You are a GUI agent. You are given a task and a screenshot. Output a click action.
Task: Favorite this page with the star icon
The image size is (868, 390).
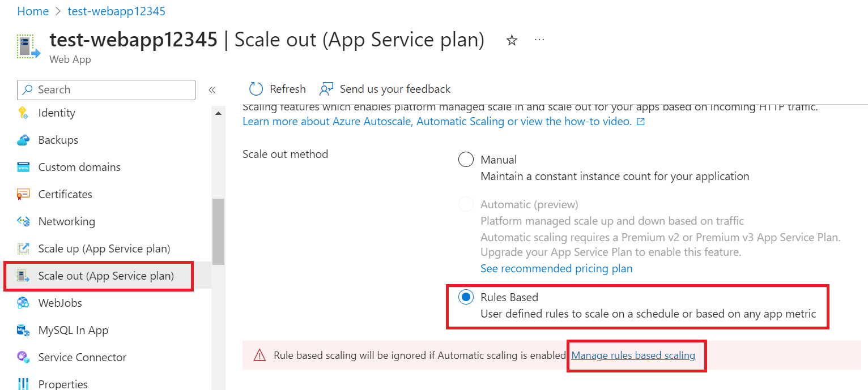pos(512,40)
